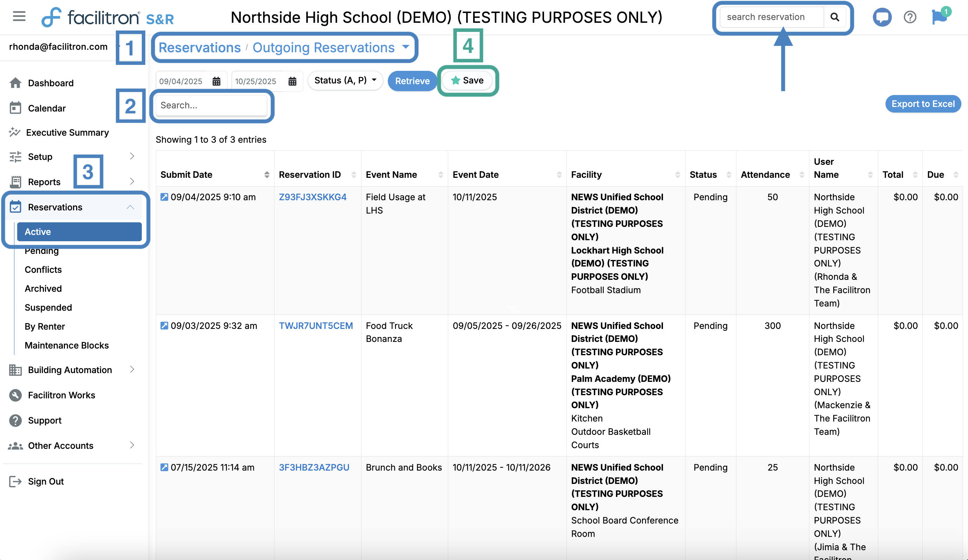Image resolution: width=968 pixels, height=560 pixels.
Task: Collapse the Reservations sidebar section
Action: pyautogui.click(x=130, y=207)
